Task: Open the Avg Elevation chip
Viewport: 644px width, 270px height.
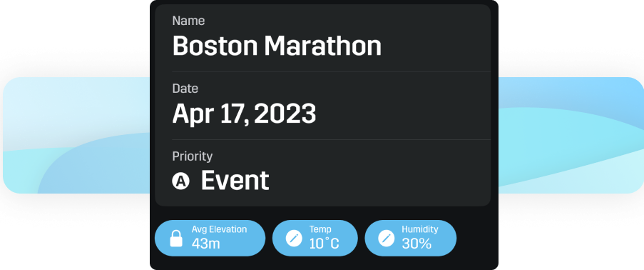Action: pos(210,239)
